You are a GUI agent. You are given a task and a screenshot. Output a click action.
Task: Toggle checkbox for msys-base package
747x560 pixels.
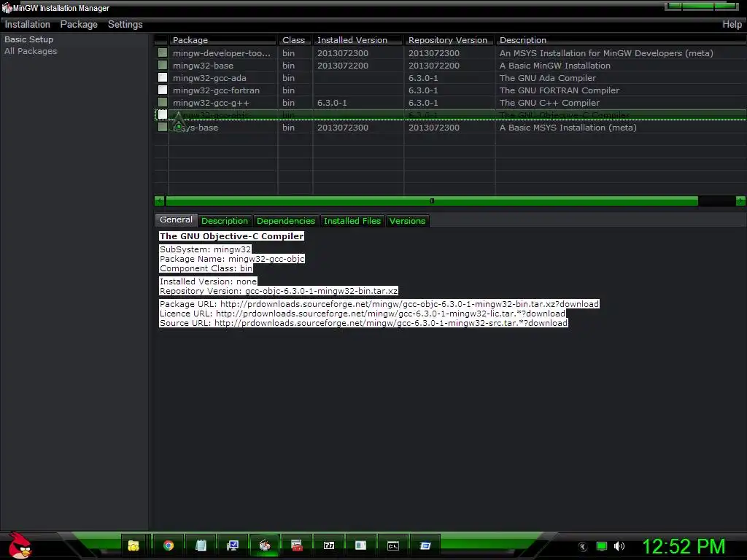coord(163,127)
